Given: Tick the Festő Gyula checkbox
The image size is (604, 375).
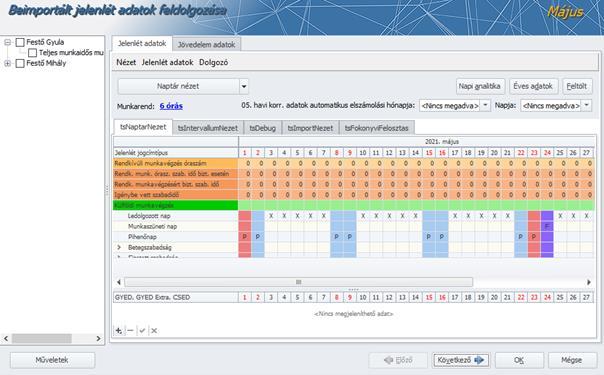Looking at the screenshot, I should pos(20,42).
